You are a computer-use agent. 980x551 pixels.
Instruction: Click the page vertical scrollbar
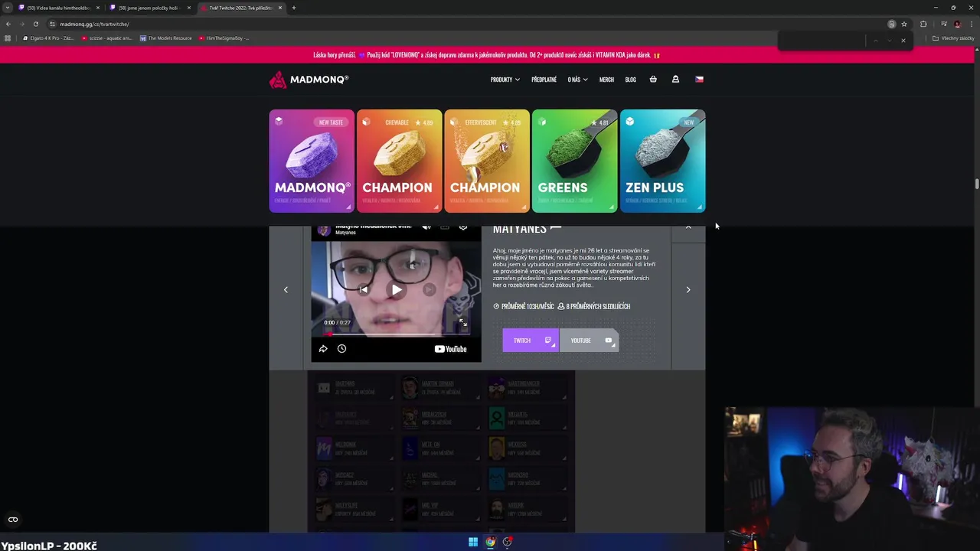(976, 184)
